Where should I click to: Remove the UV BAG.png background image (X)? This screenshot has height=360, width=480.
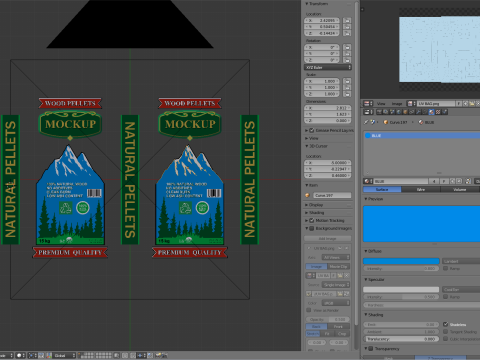(x=347, y=248)
